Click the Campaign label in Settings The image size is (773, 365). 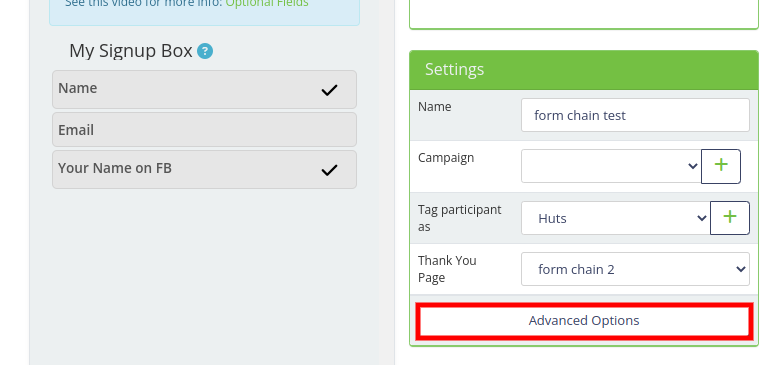pyautogui.click(x=446, y=158)
